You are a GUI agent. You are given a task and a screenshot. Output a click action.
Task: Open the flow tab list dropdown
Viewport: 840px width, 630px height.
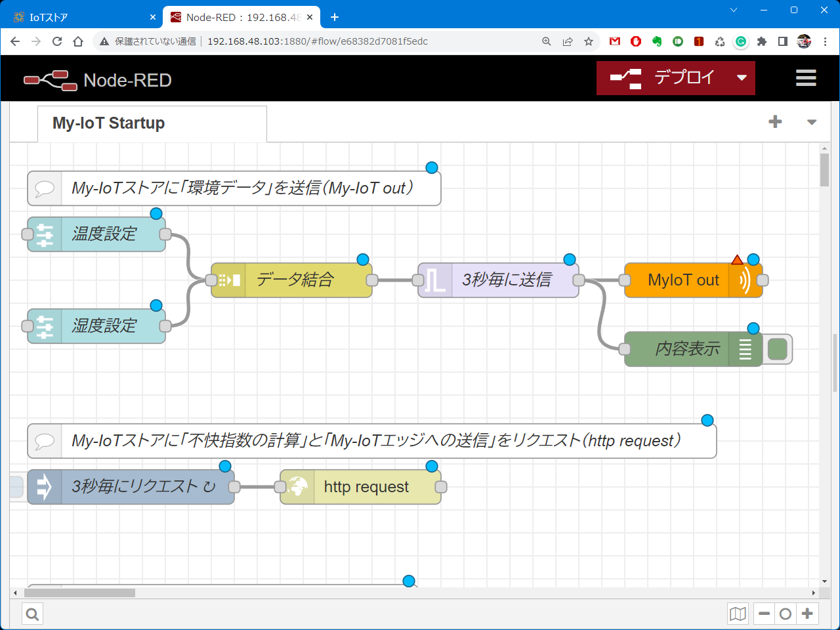(812, 123)
